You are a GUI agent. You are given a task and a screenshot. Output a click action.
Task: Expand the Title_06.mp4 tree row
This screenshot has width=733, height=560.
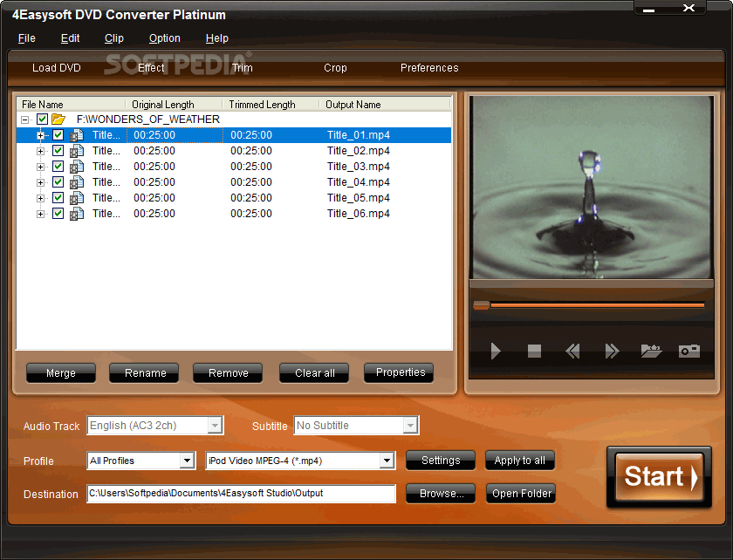pyautogui.click(x=41, y=214)
